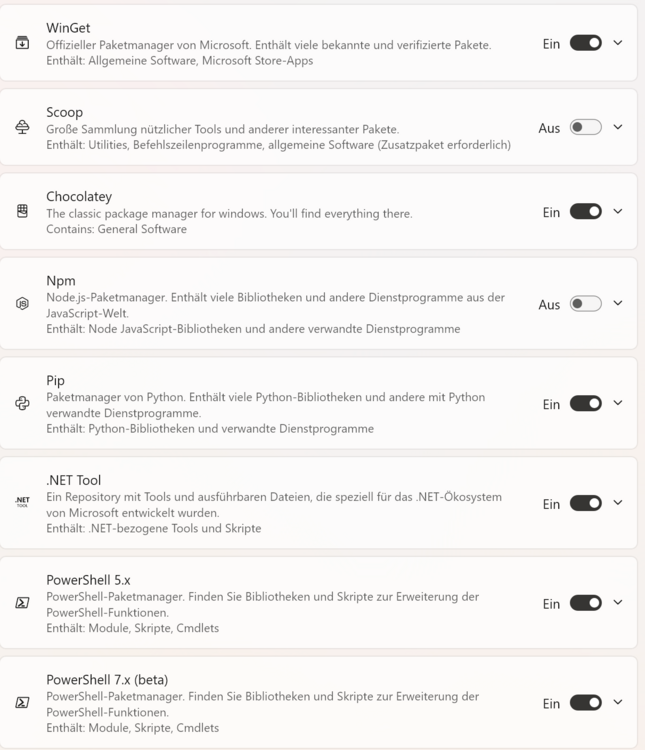Image resolution: width=645 pixels, height=750 pixels.
Task: Switch off the PowerShell 5.x toggle
Action: 585,603
